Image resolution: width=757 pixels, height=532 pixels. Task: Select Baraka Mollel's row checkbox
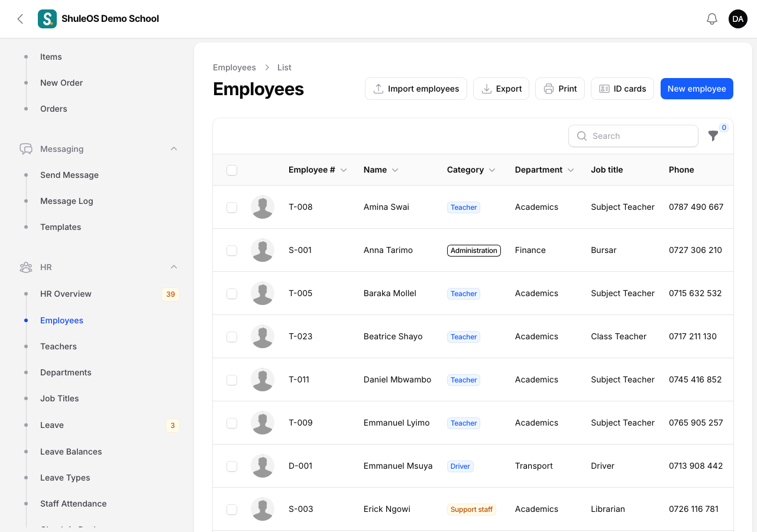click(x=232, y=294)
